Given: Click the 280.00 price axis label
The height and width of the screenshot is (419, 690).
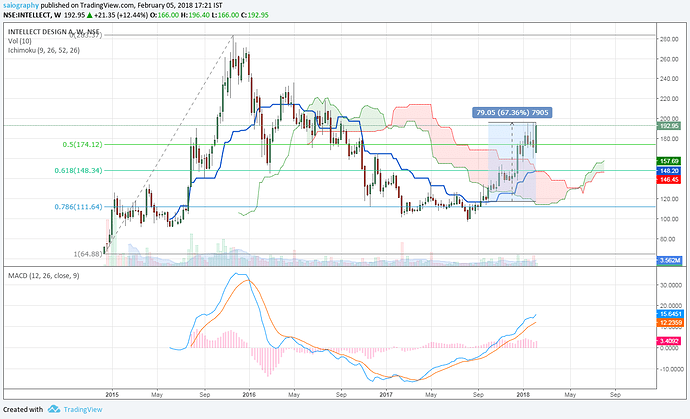Looking at the screenshot, I should tap(669, 39).
